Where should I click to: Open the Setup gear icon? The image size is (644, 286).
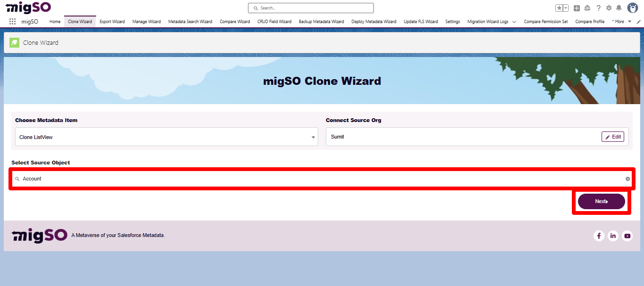coord(608,8)
